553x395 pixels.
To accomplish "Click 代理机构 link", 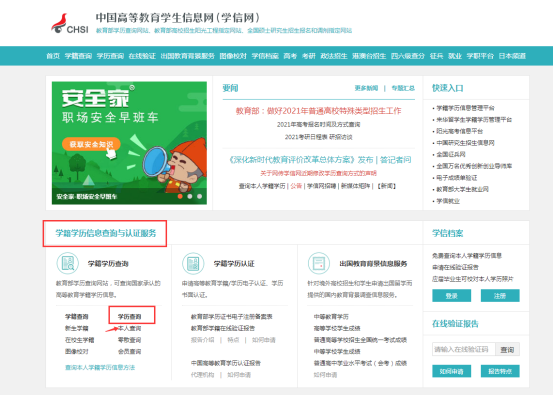I will [202, 375].
